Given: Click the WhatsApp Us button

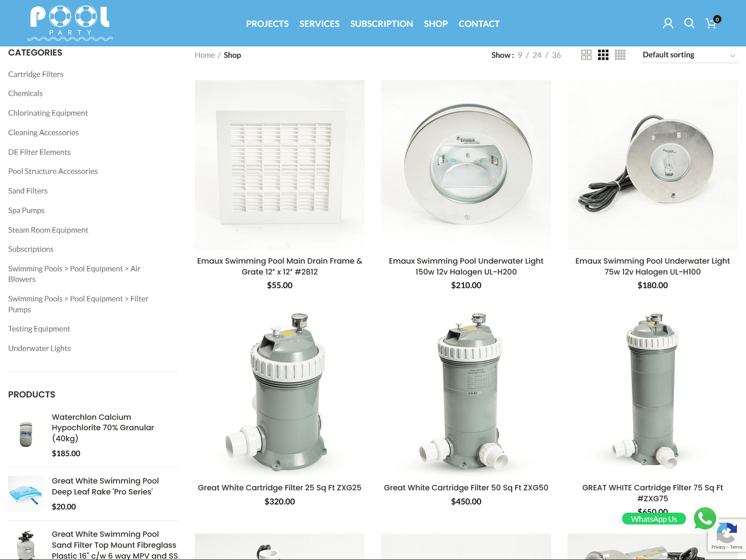Looking at the screenshot, I should [x=654, y=519].
